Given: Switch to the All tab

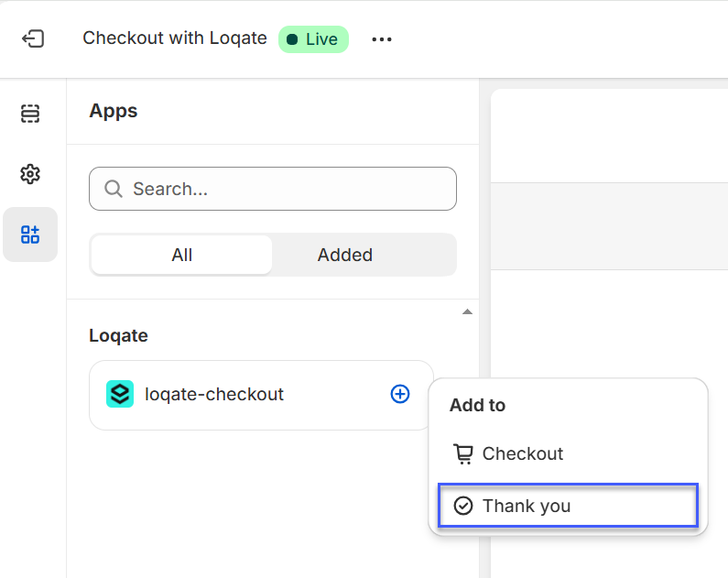Looking at the screenshot, I should coord(181,255).
